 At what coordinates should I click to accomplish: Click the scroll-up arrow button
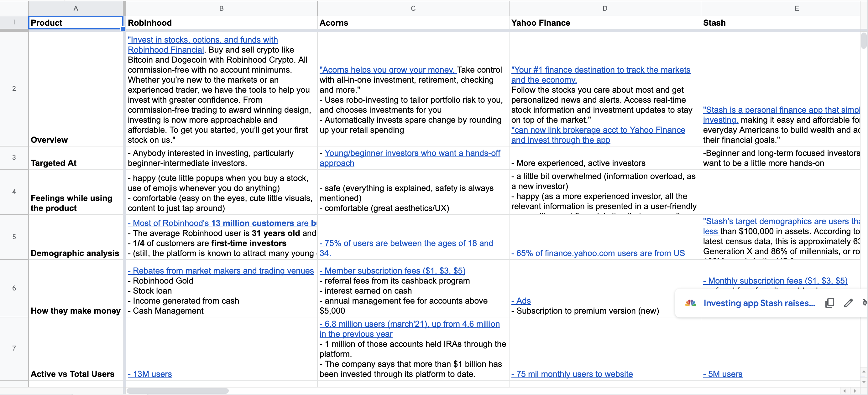864,372
